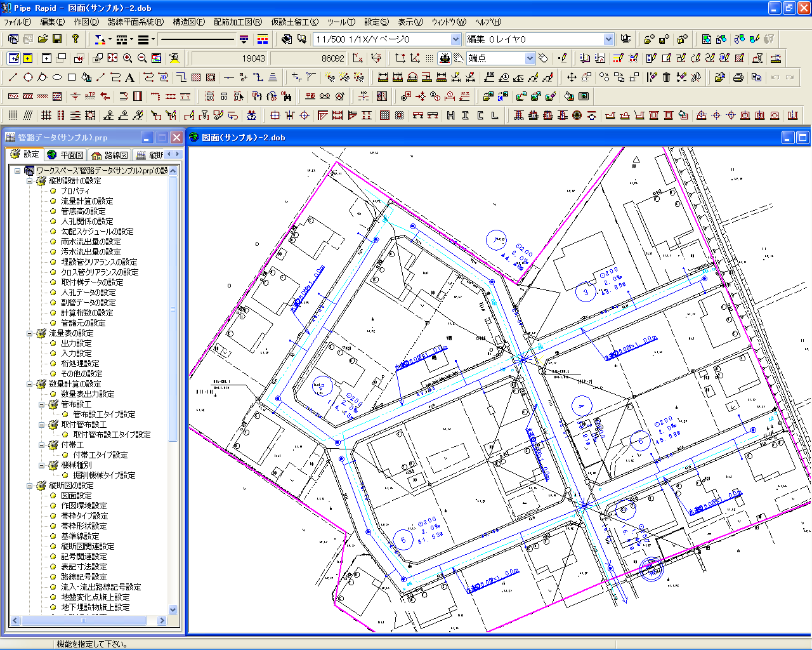Image resolution: width=812 pixels, height=650 pixels.
Task: Toggle the grid dots display button
Action: [429, 58]
